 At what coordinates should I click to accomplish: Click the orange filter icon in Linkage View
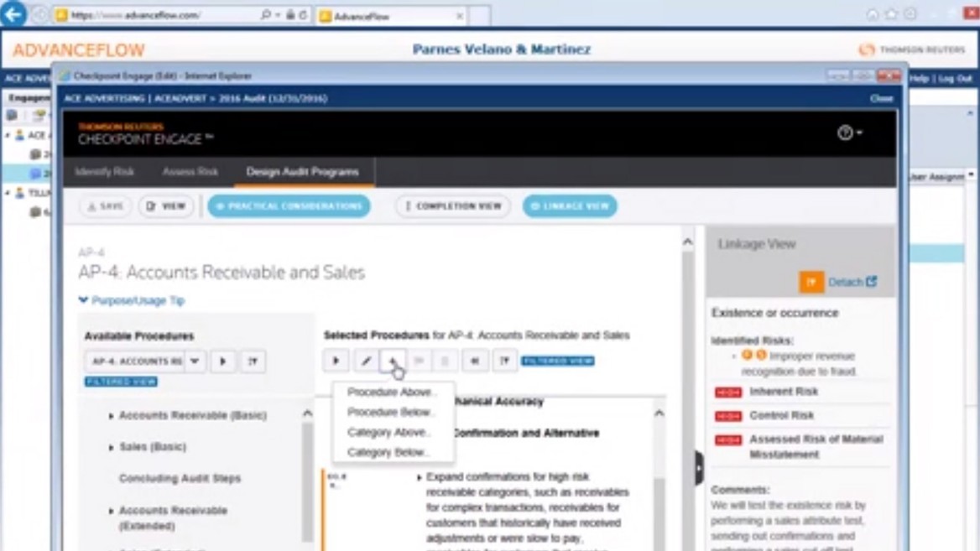(811, 283)
